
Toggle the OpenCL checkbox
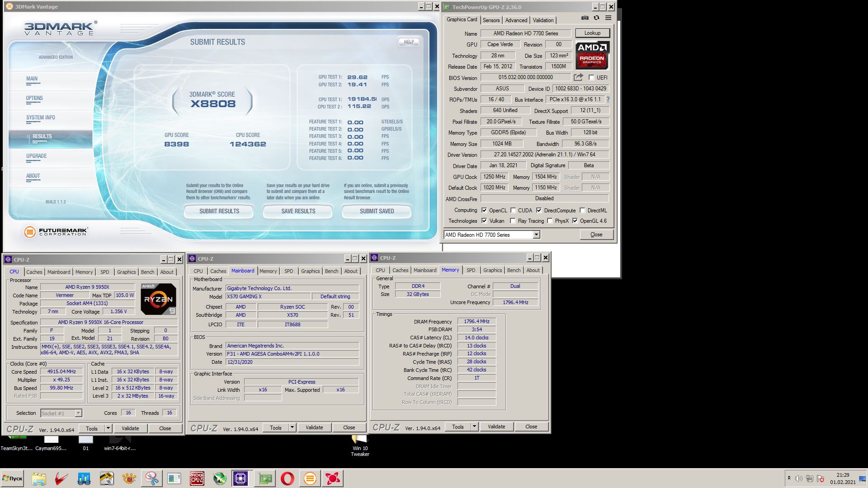coord(484,211)
